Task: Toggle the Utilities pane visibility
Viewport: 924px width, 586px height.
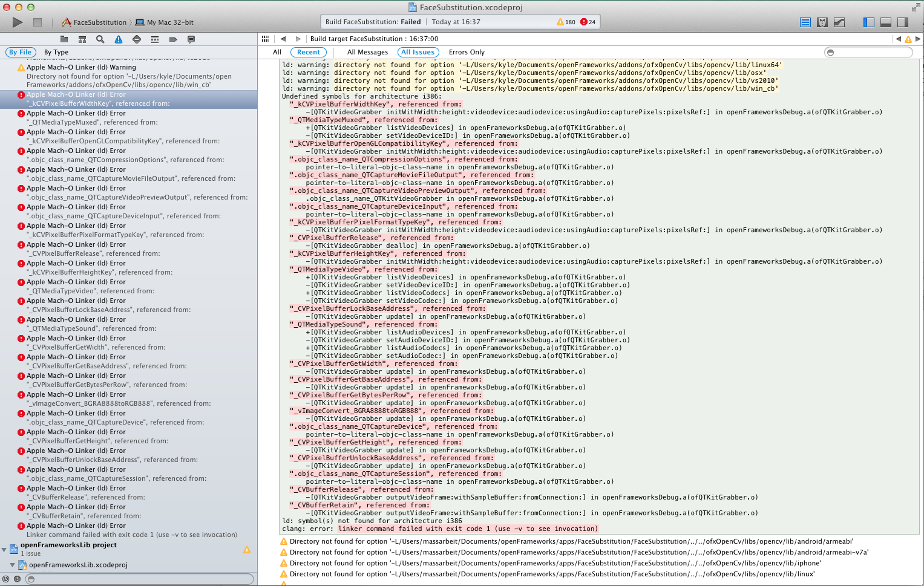Action: [x=903, y=22]
